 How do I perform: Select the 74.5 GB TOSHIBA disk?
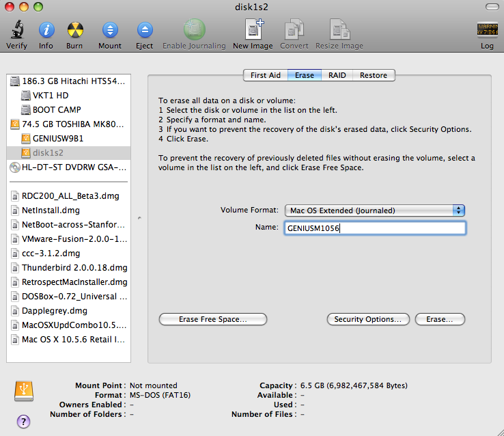tap(68, 124)
